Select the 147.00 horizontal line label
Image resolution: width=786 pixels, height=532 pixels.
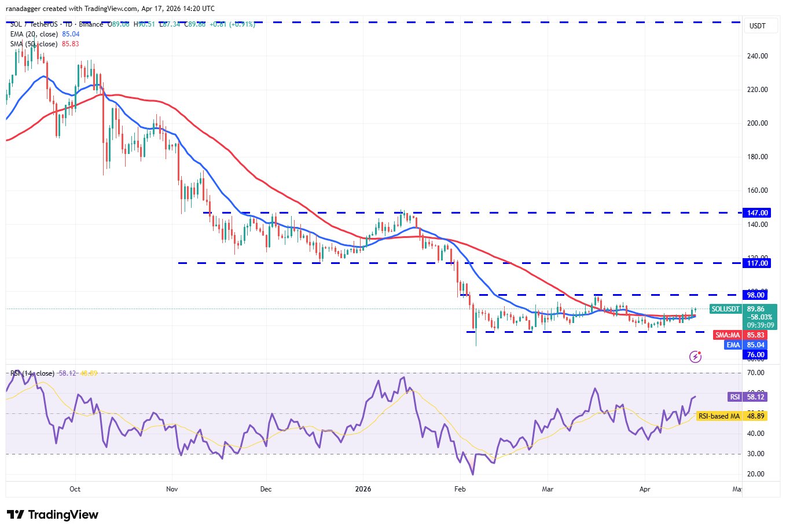(757, 213)
